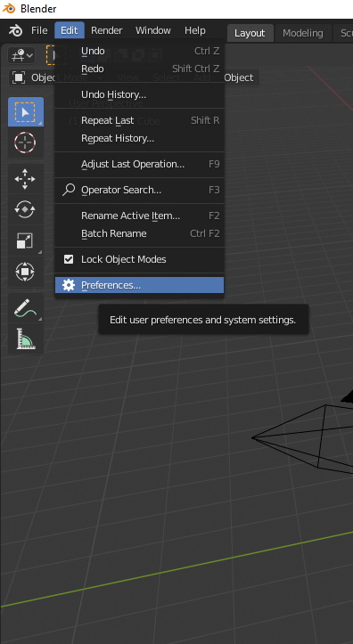Select the 3D Cursor tool
Screen dimensions: 353x644
coord(25,143)
